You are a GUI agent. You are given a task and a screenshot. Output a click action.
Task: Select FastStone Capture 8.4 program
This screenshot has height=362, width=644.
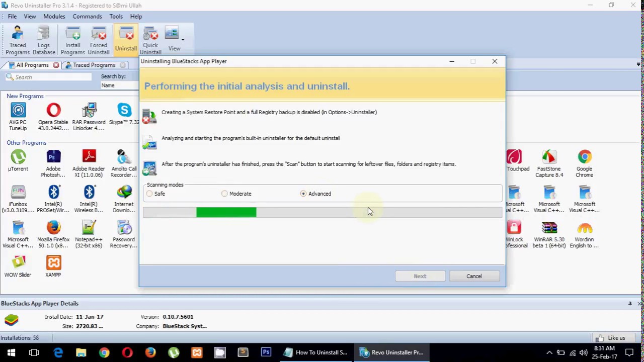(x=549, y=163)
